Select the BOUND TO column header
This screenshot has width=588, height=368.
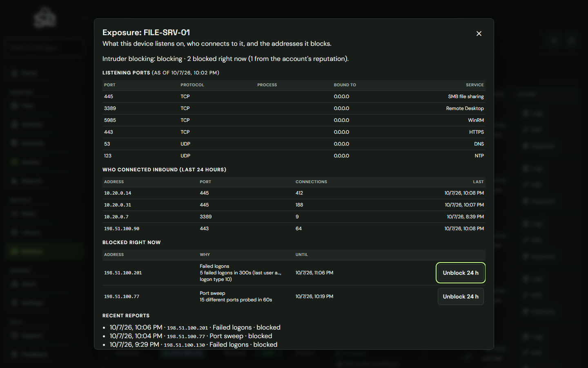point(345,85)
